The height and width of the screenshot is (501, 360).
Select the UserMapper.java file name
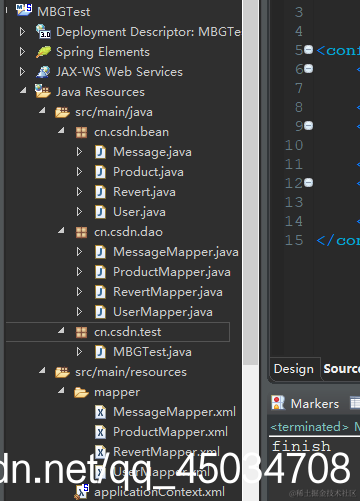tap(163, 312)
